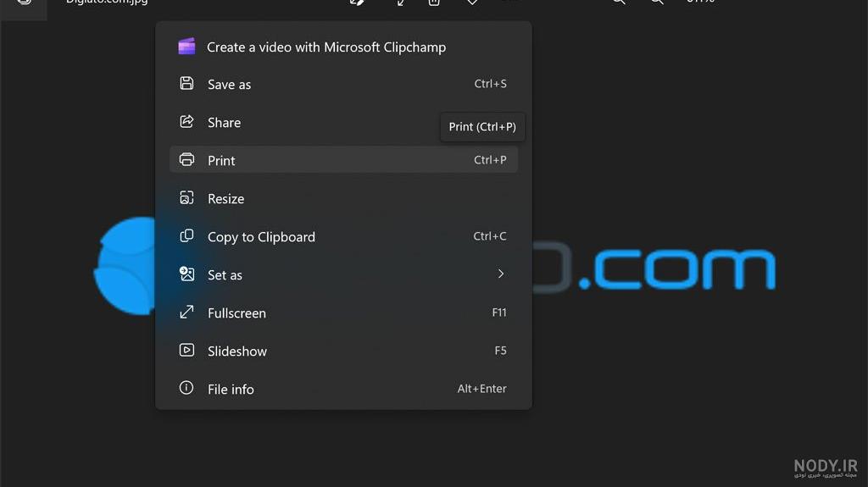
Task: Click Print in the context menu
Action: tap(343, 160)
